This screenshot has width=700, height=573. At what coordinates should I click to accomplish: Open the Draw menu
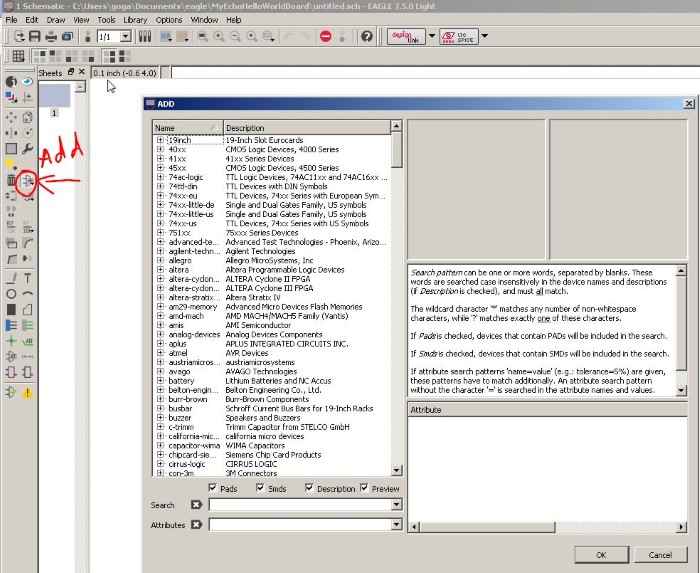[x=56, y=20]
